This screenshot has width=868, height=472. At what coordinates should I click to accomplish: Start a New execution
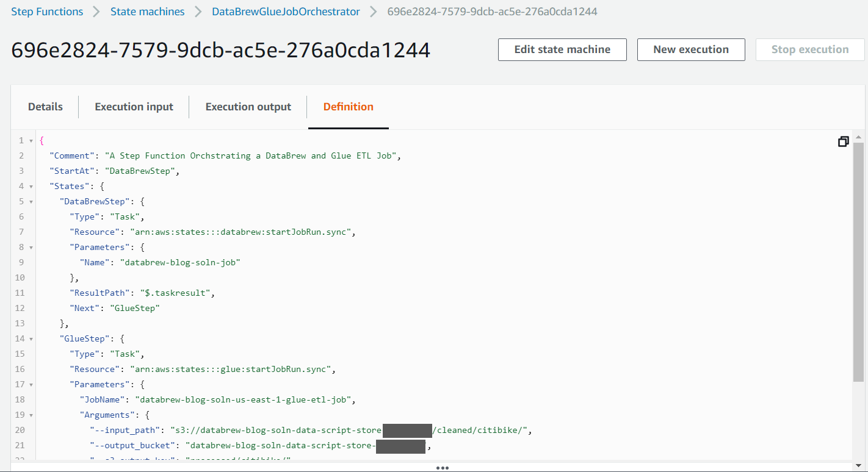coord(691,49)
